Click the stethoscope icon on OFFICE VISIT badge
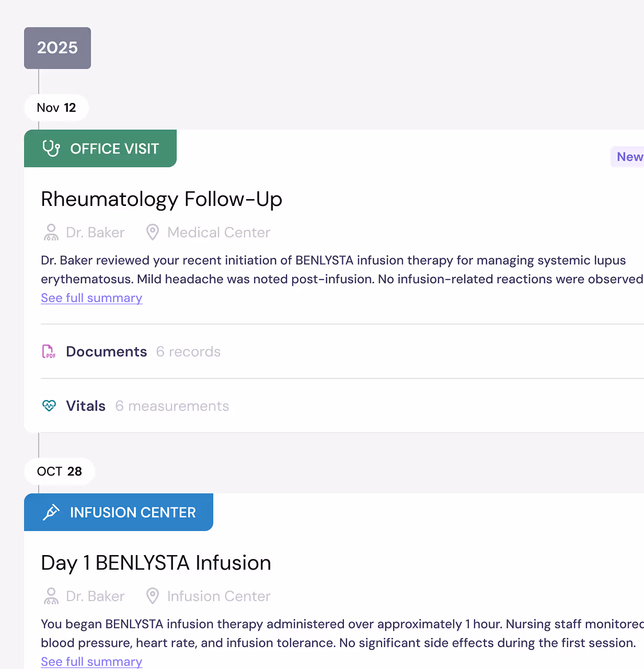Screen dimensions: 644x669 click(x=51, y=148)
